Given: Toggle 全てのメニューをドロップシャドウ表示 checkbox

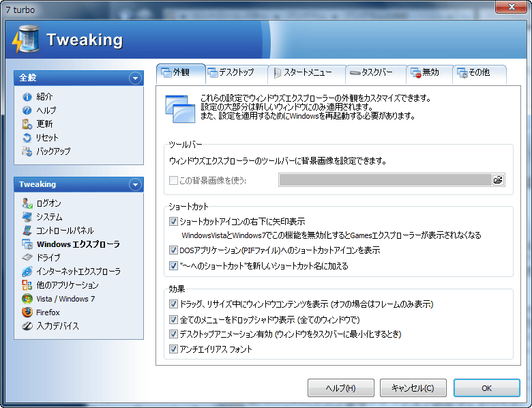Looking at the screenshot, I should coord(173,319).
